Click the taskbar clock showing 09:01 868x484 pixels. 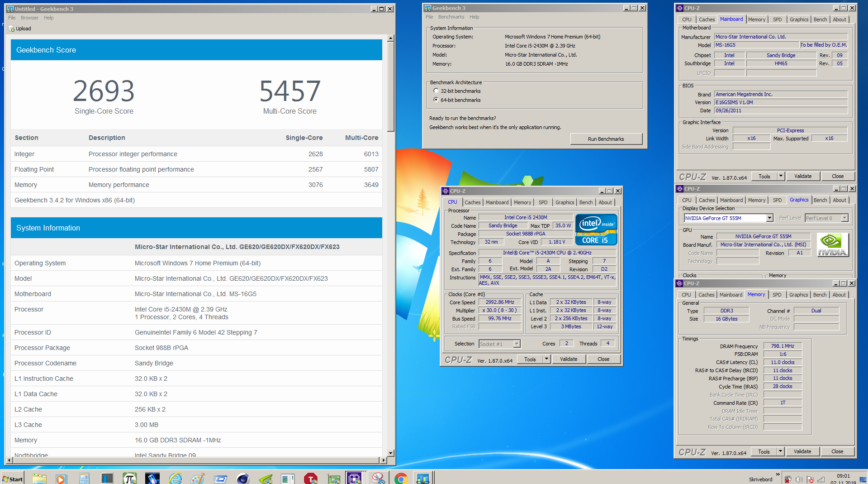pyautogui.click(x=843, y=476)
